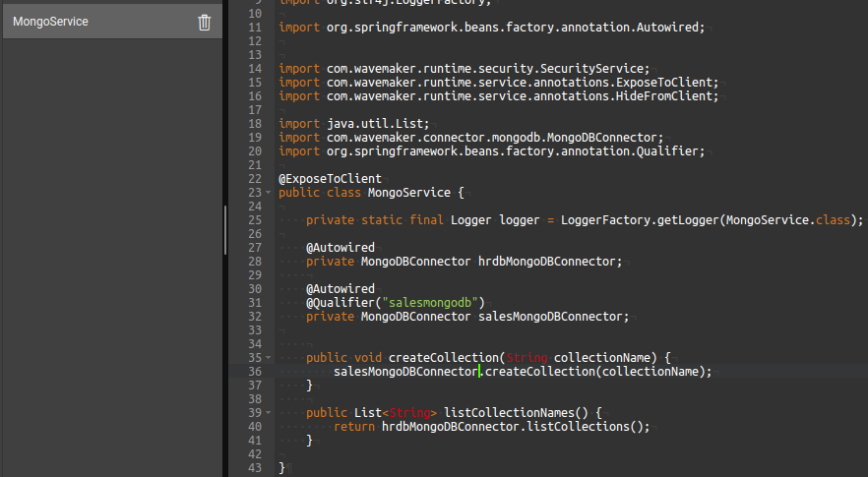Screen dimensions: 868x477
Task: Click line number 43 in the gutter
Action: (255, 468)
